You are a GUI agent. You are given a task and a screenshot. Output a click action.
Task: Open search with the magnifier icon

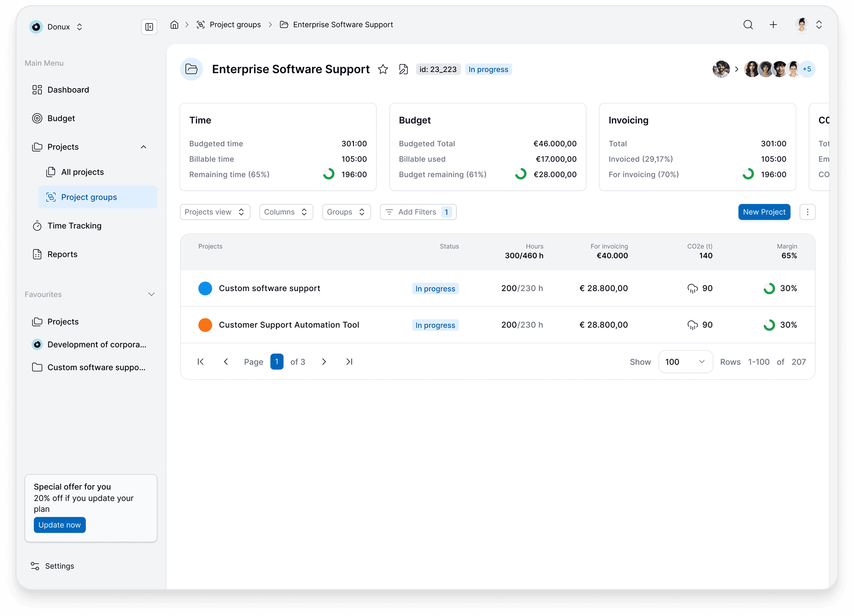(x=748, y=25)
